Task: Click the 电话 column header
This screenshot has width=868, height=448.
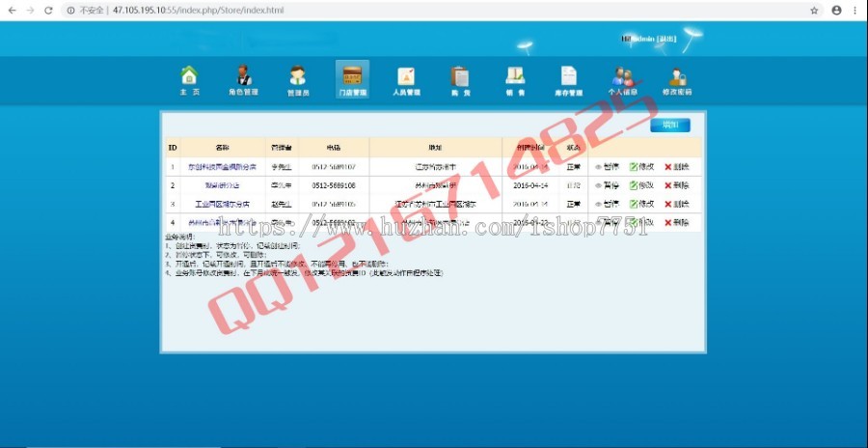Action: coord(334,148)
